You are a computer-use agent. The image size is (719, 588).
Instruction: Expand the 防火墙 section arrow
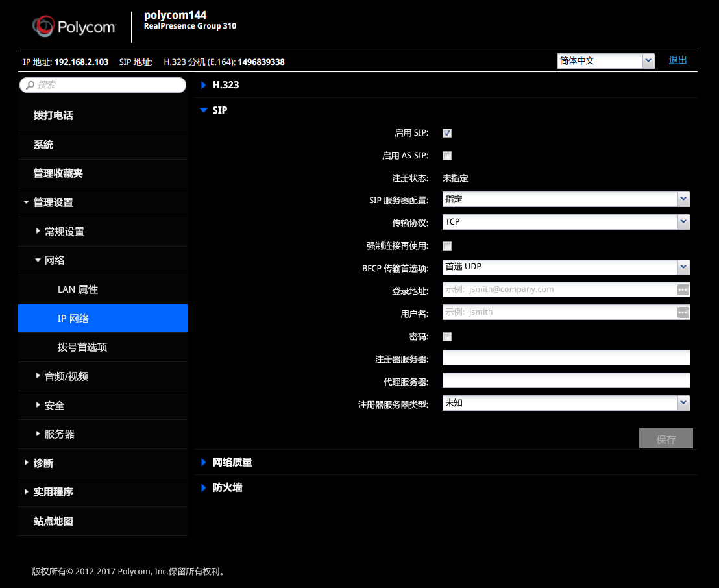(204, 487)
